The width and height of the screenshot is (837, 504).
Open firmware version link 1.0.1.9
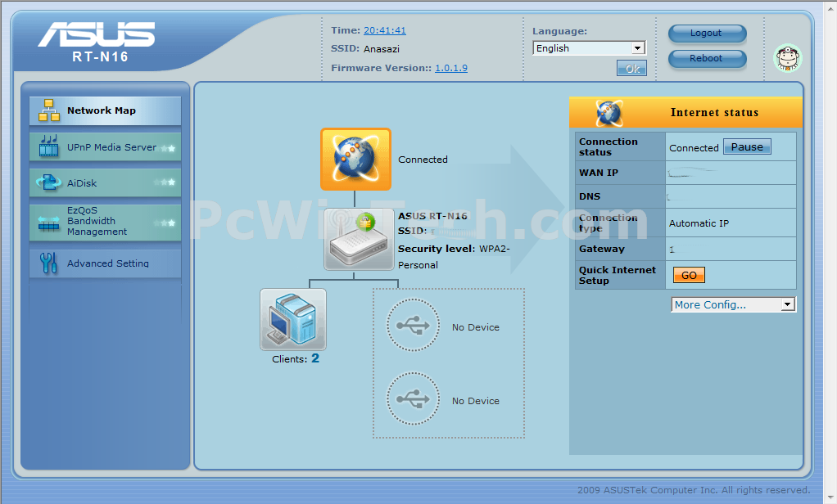451,68
